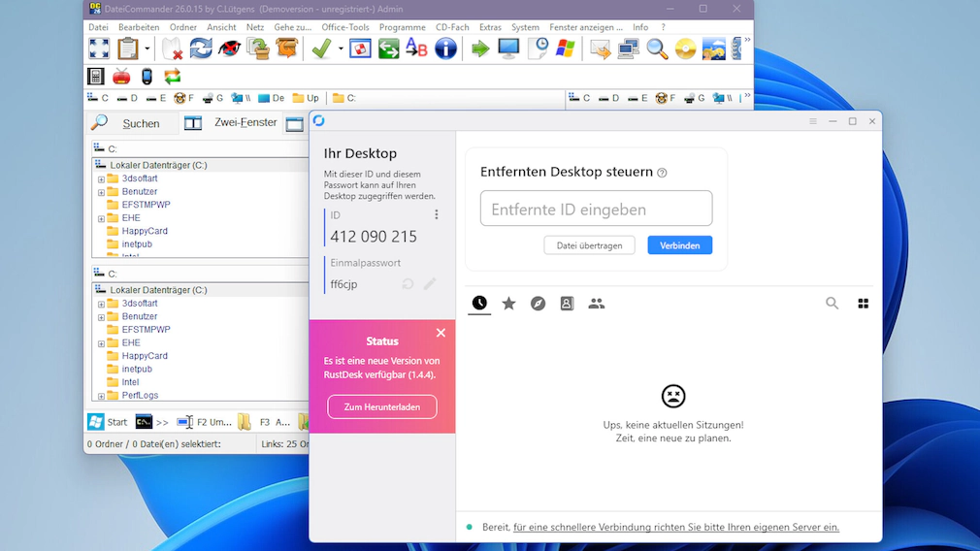Open the address book tab in RustDesk
The height and width of the screenshot is (551, 980).
point(567,304)
